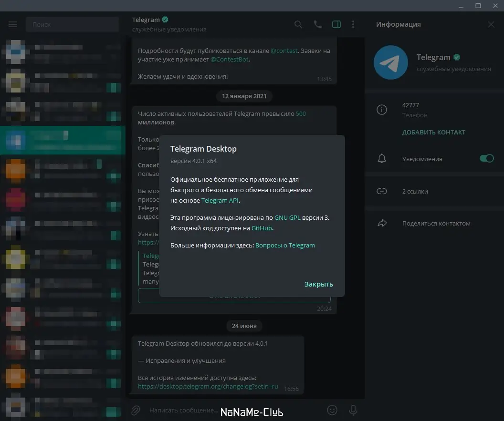
Task: Search within the Telegram chat
Action: (298, 24)
